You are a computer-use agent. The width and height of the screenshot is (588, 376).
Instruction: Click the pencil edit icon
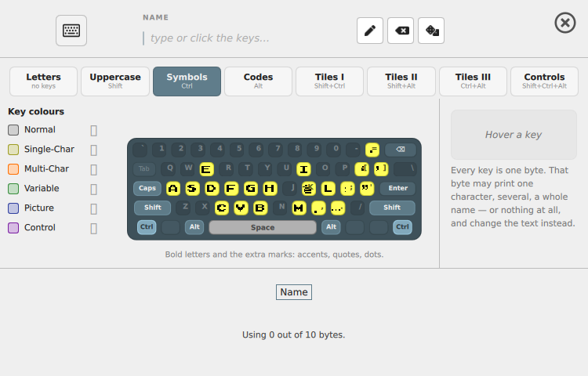370,31
